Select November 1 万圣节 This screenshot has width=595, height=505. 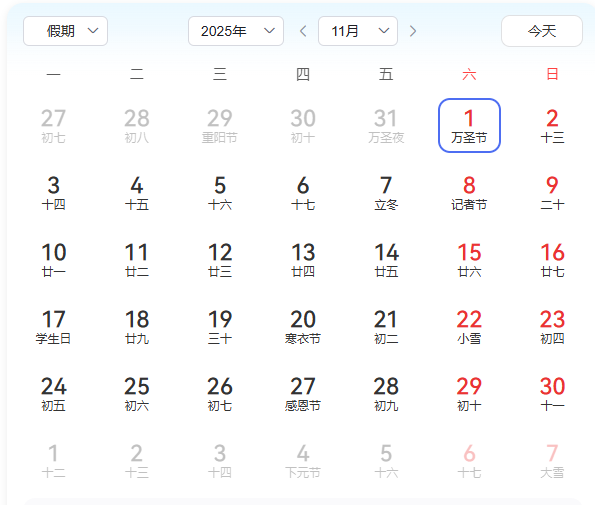[x=469, y=126]
